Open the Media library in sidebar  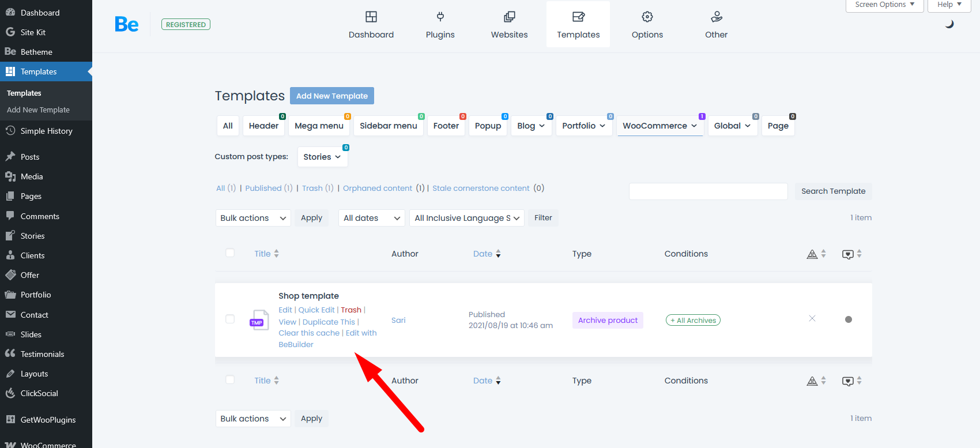coord(32,176)
